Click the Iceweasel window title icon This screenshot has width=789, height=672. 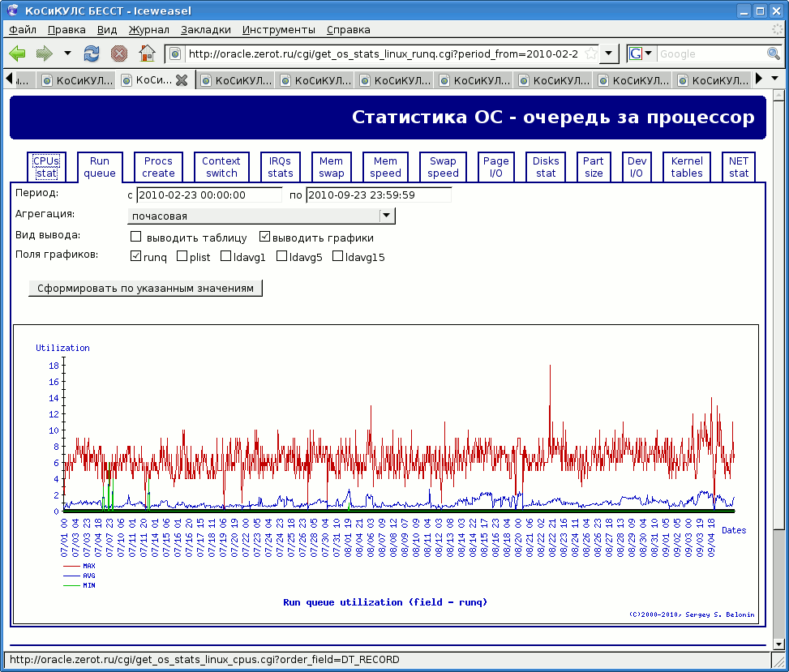click(x=13, y=11)
